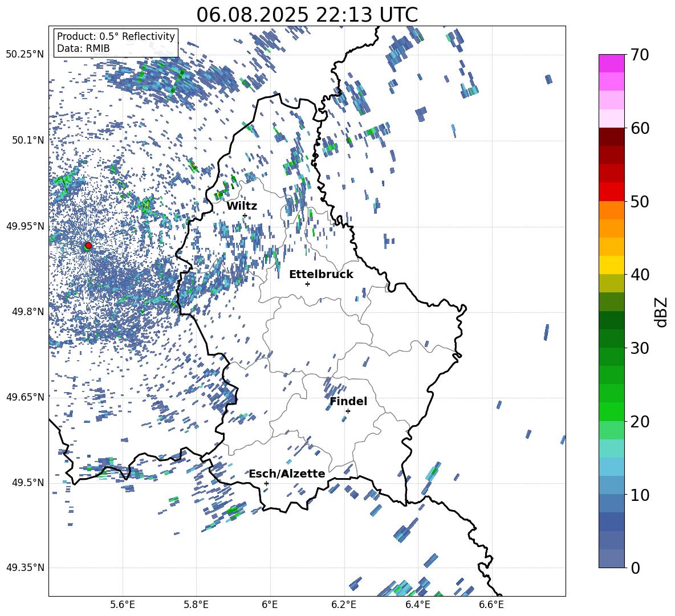
Task: Click the dark maroon swatch below 60
Action: coord(611,137)
